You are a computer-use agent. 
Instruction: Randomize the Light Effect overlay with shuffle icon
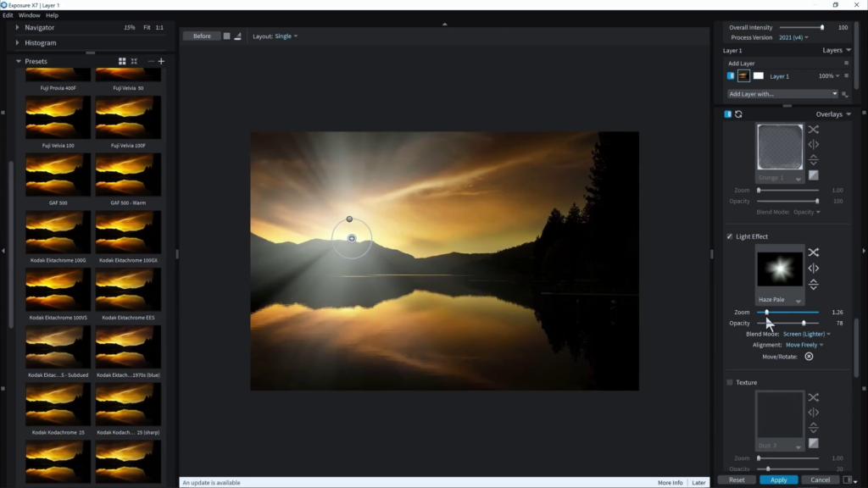click(813, 252)
